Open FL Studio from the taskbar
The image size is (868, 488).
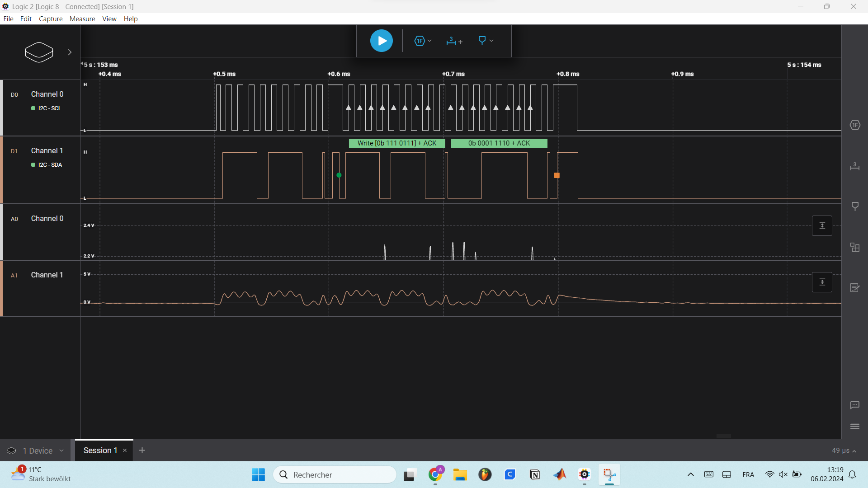coord(485,474)
